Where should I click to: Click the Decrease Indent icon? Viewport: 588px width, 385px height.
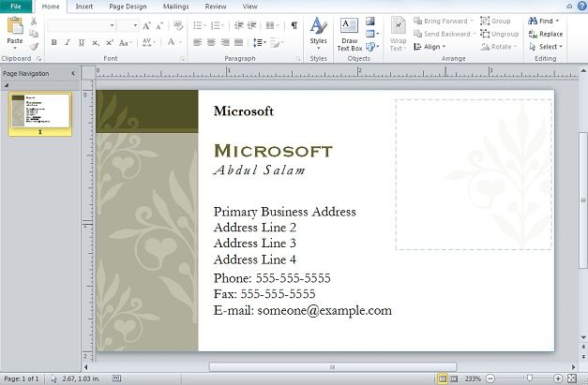[238, 25]
